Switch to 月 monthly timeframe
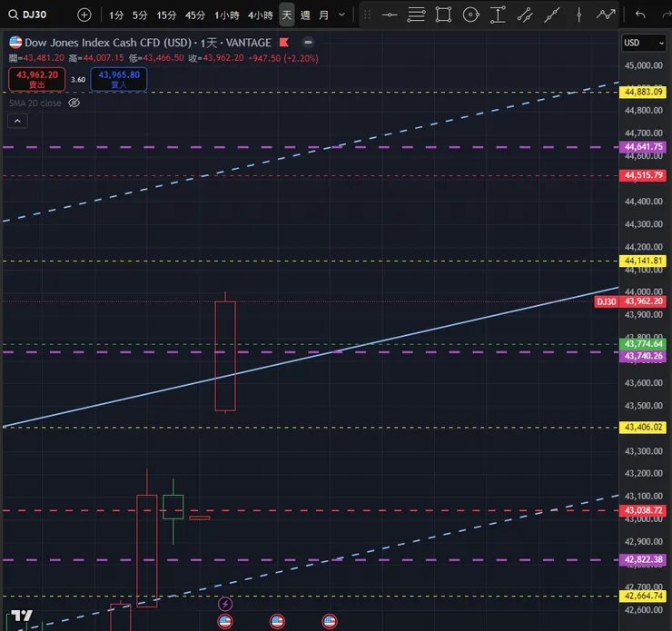This screenshot has height=631, width=672. [x=323, y=15]
